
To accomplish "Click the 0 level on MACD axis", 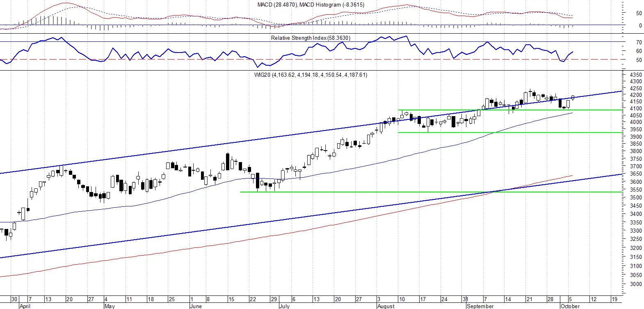I will 640,26.
